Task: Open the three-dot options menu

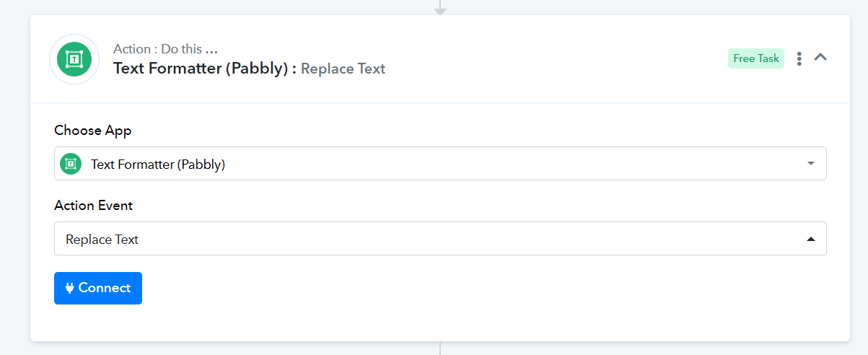Action: [799, 59]
